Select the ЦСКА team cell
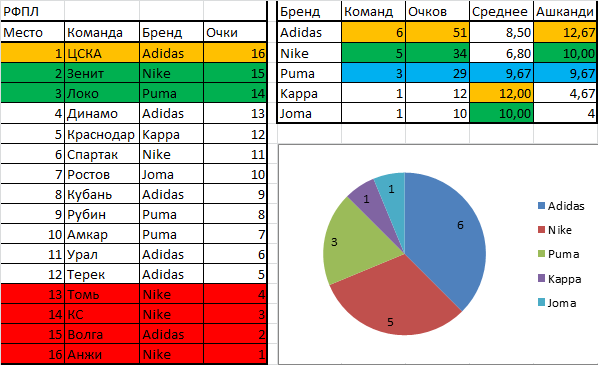Screen dimensions: 598x365 coord(102,53)
